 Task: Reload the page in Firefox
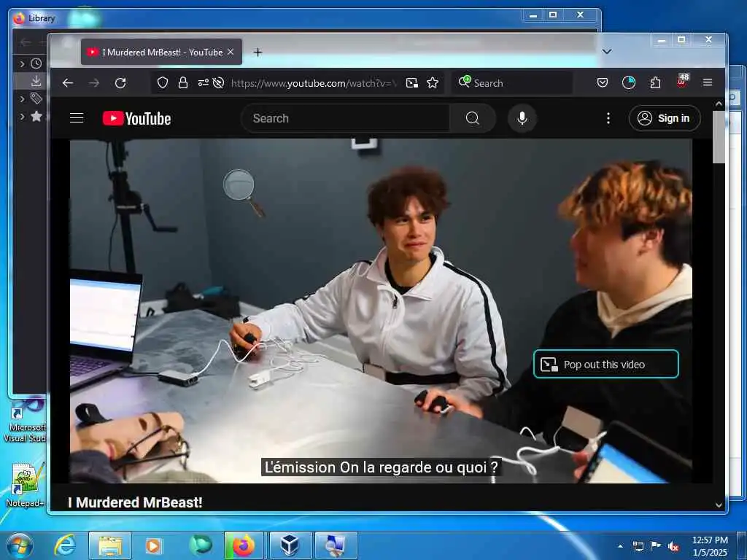pyautogui.click(x=120, y=83)
